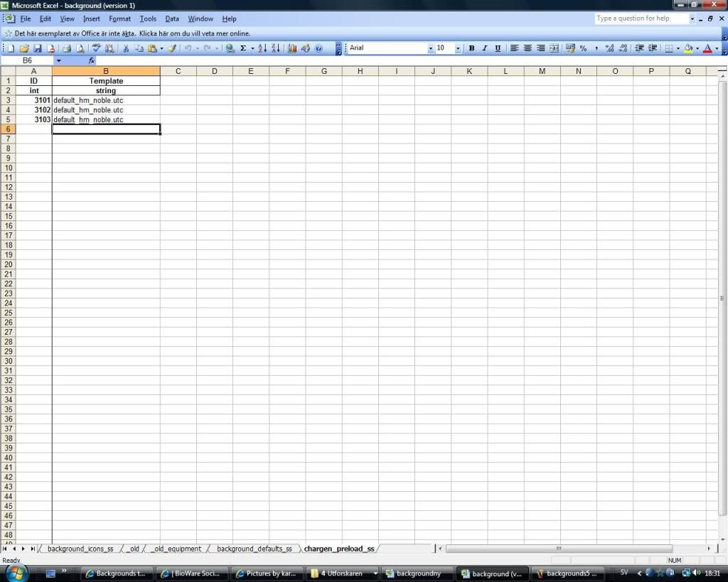Click the Fill Color paint bucket swatch
The height and width of the screenshot is (582, 728).
point(687,48)
